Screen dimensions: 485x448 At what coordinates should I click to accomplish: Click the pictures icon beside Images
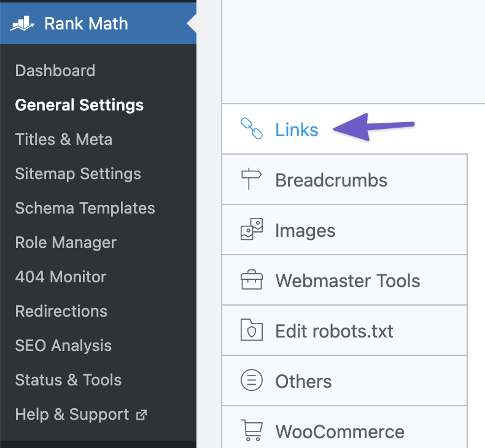click(x=252, y=230)
